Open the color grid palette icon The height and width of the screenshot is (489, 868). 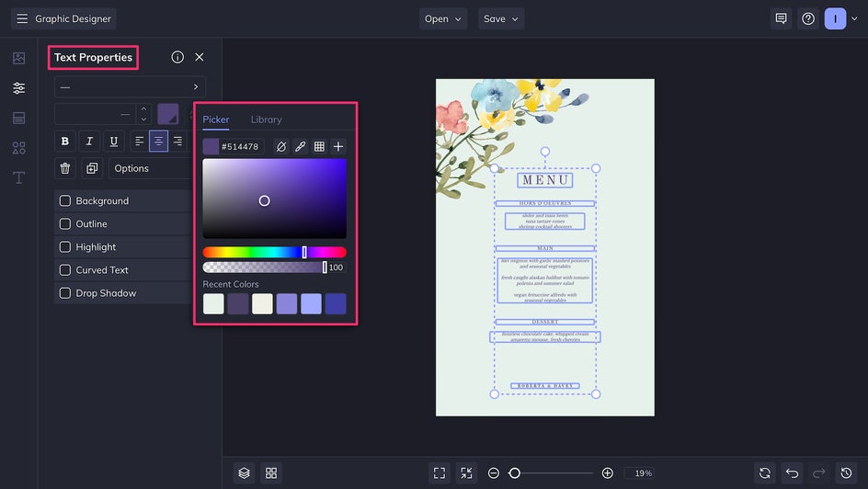[x=319, y=146]
